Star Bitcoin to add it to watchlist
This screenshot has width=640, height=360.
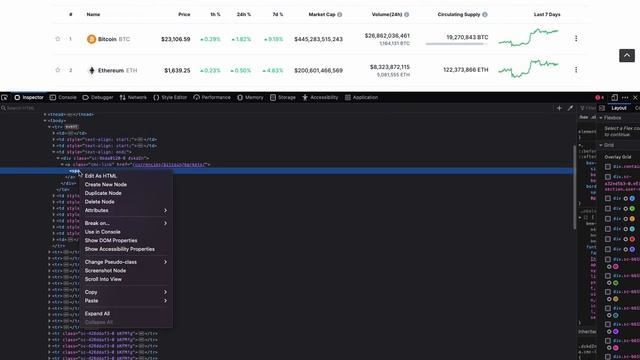tap(58, 39)
